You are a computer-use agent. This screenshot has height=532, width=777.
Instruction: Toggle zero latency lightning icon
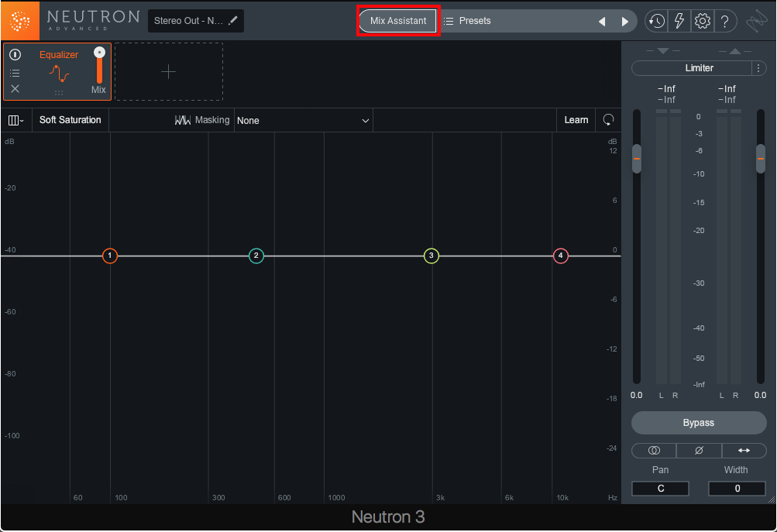point(679,21)
